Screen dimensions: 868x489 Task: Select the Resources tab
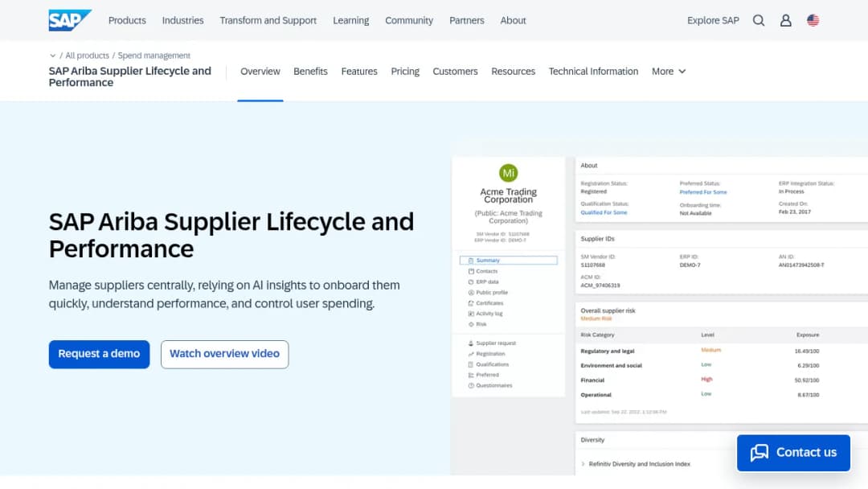tap(513, 72)
